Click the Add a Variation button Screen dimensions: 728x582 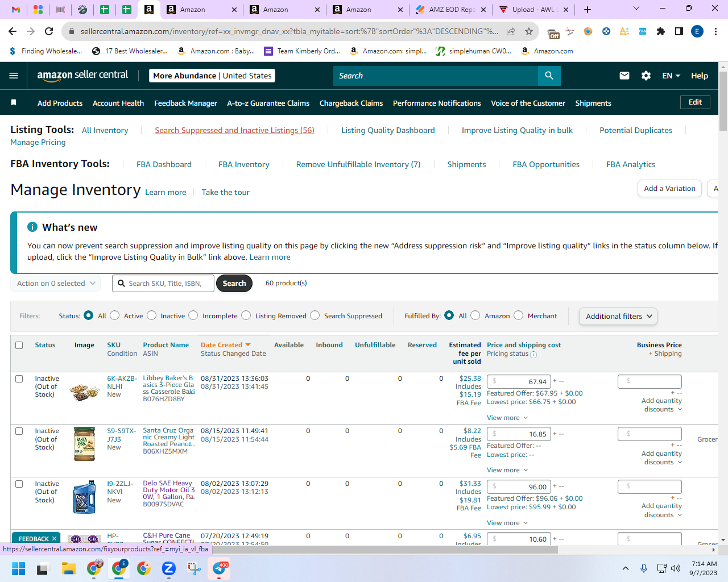(669, 188)
